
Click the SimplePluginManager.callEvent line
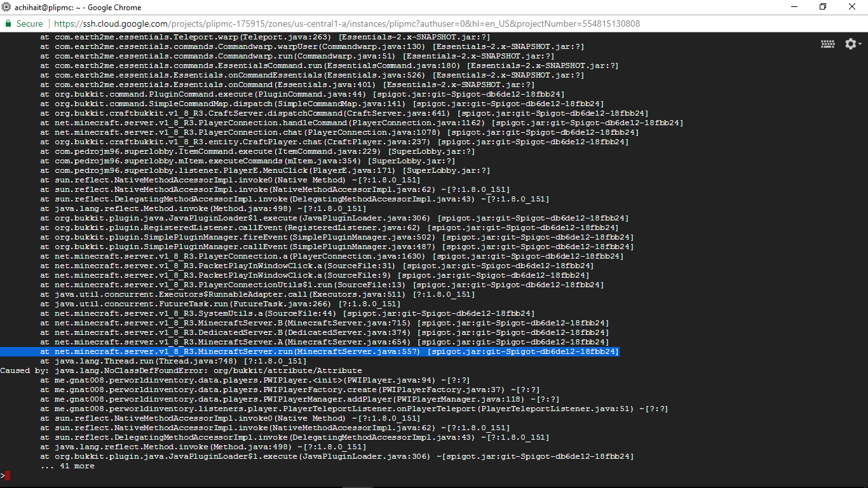tap(337, 247)
